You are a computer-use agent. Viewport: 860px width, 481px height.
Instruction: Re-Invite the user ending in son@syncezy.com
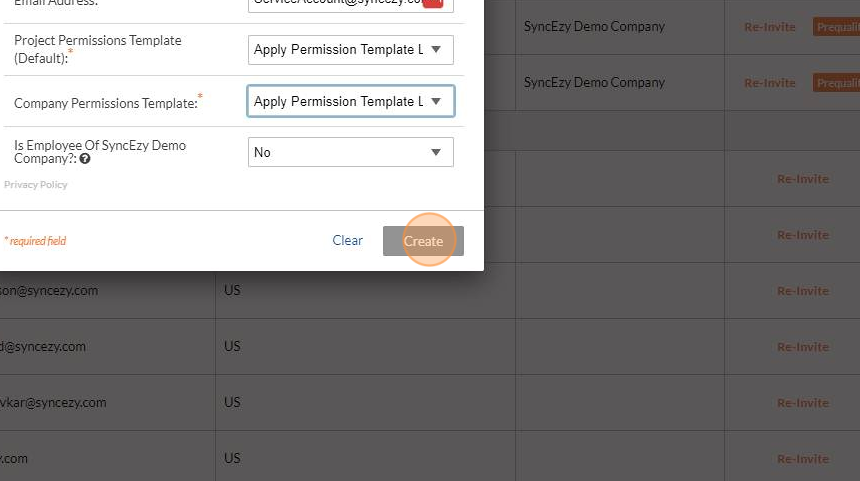pos(802,291)
